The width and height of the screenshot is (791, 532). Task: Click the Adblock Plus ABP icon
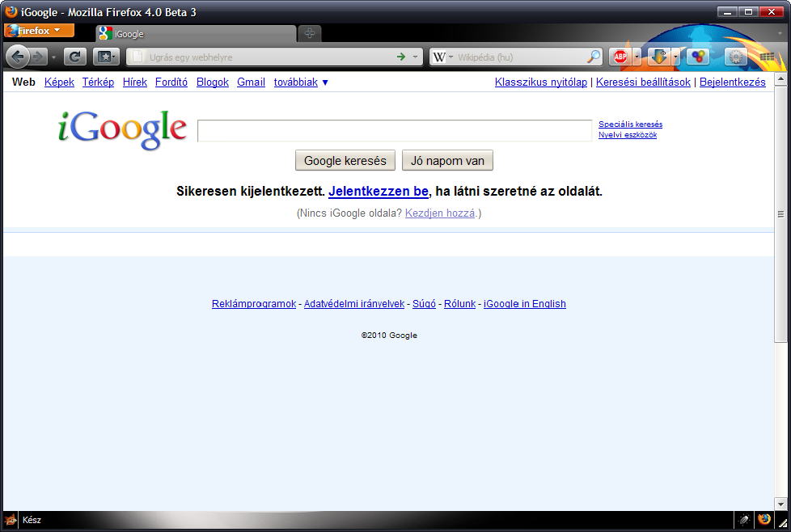click(x=620, y=57)
